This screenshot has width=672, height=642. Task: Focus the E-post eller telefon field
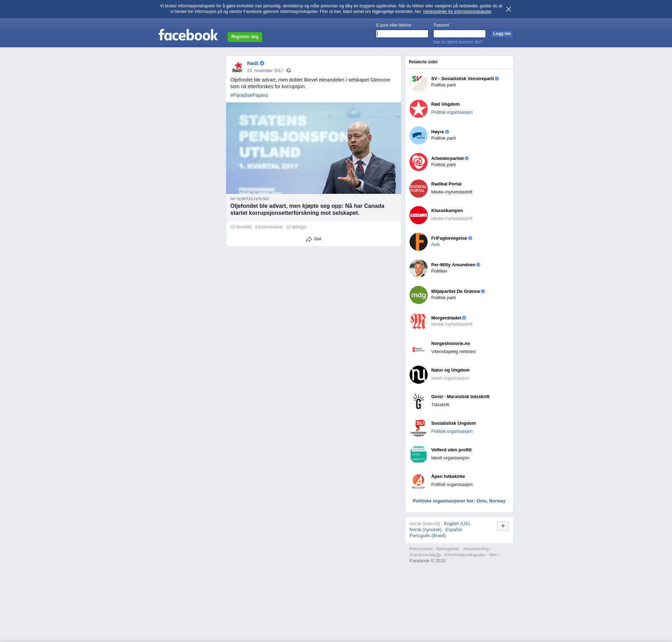click(x=402, y=34)
